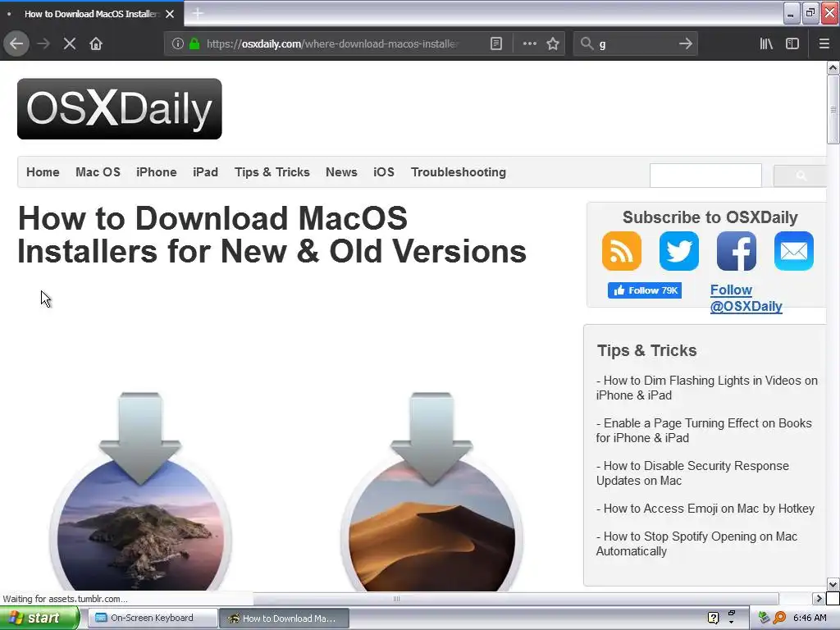This screenshot has width=840, height=630.
Task: Click the macOS Mojave installer image
Action: click(x=431, y=492)
